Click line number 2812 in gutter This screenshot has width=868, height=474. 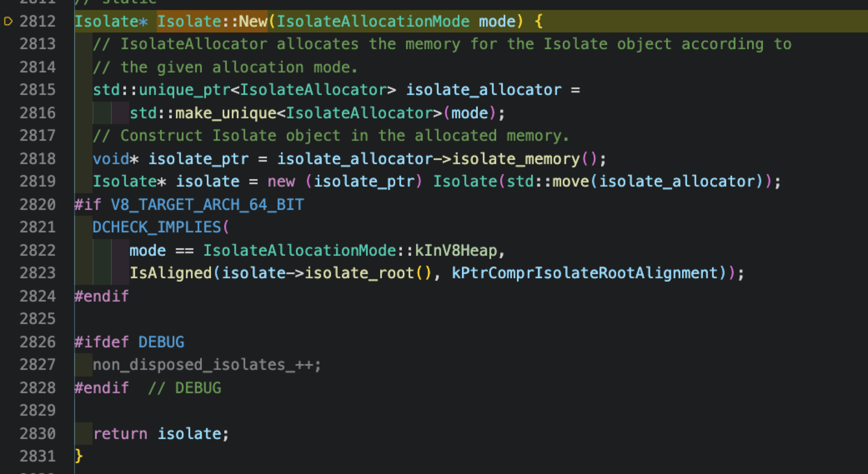click(x=38, y=21)
